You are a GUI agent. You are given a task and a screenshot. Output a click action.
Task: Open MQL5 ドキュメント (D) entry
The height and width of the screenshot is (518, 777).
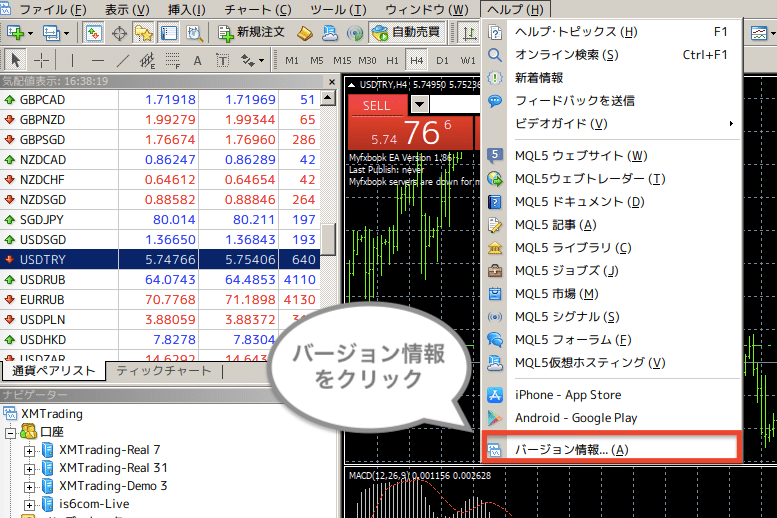click(611, 202)
